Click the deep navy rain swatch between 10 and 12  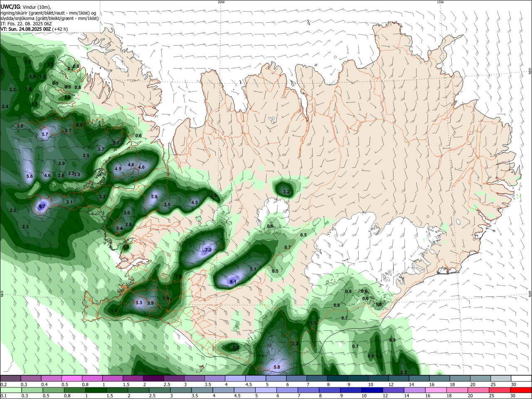pyautogui.click(x=371, y=390)
